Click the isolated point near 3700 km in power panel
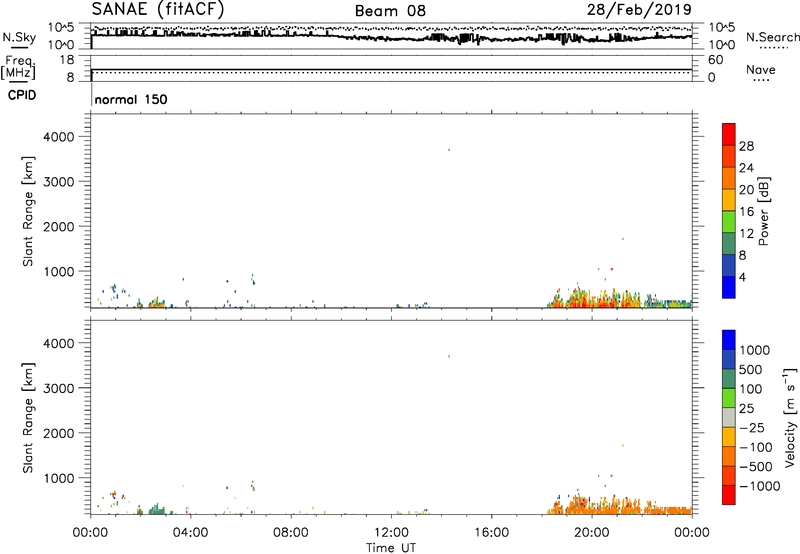The image size is (800, 554). coord(449,149)
